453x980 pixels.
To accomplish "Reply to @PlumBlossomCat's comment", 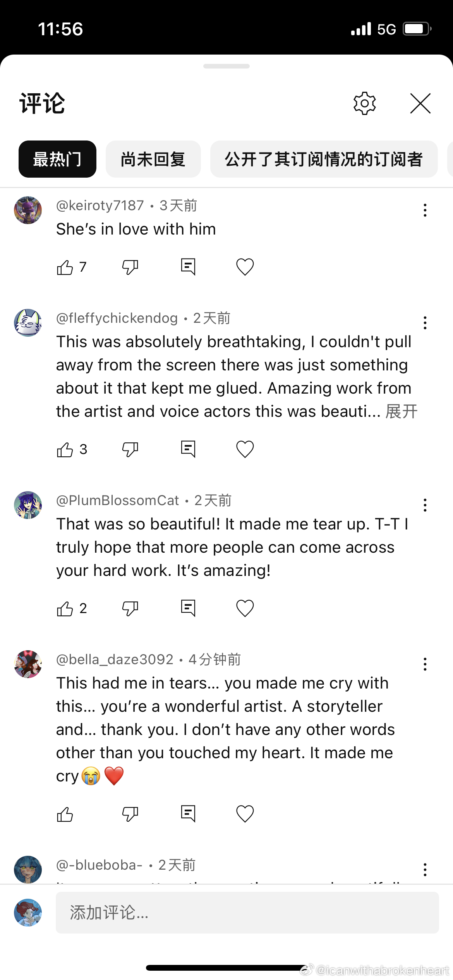I will (x=188, y=608).
